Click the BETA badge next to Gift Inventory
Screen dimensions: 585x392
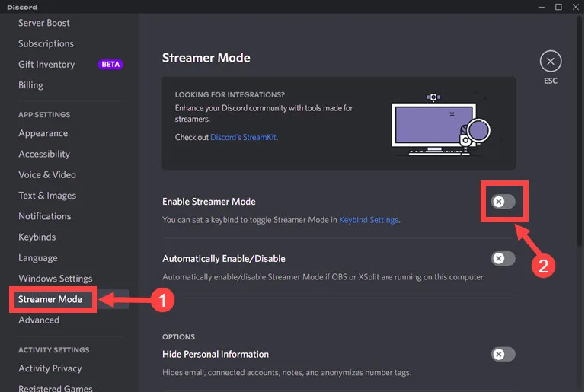pos(110,65)
